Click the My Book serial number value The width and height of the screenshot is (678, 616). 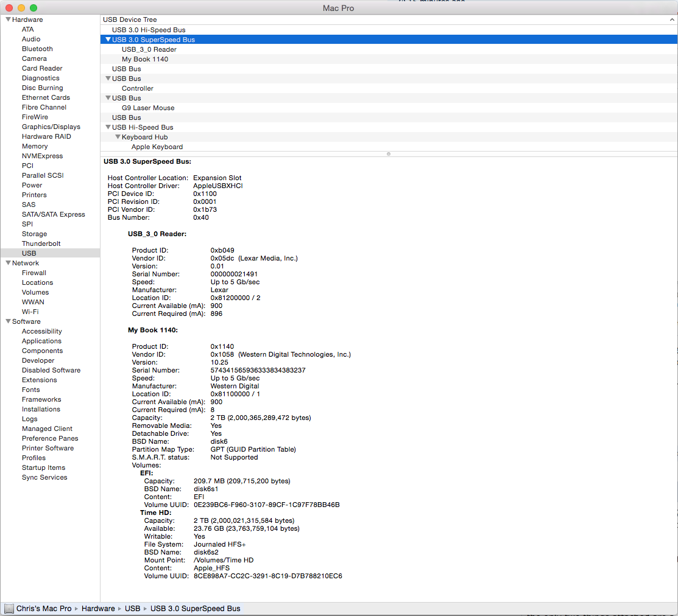pyautogui.click(x=258, y=370)
